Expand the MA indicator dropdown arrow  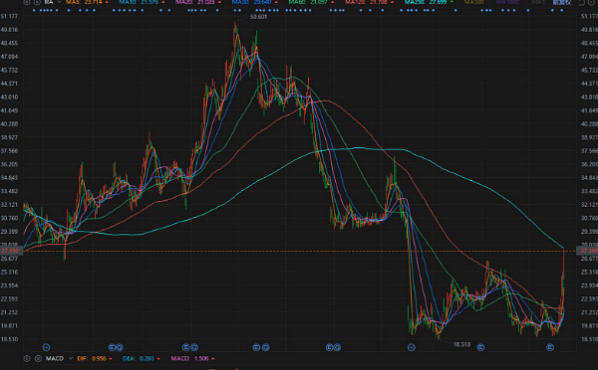tap(59, 2)
